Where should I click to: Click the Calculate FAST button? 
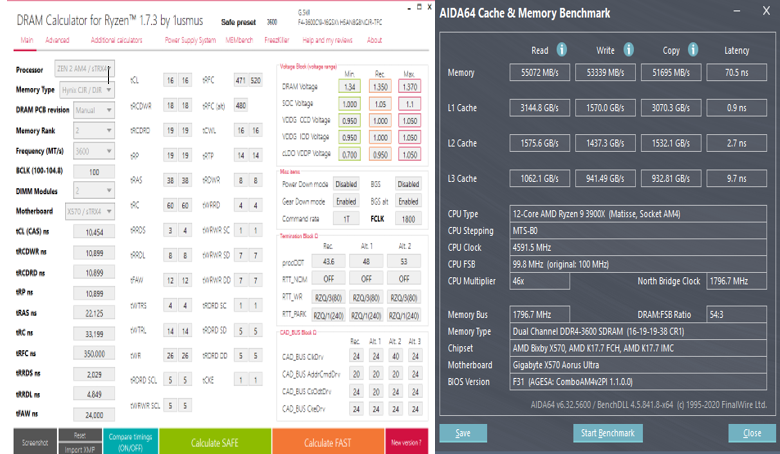(x=328, y=442)
